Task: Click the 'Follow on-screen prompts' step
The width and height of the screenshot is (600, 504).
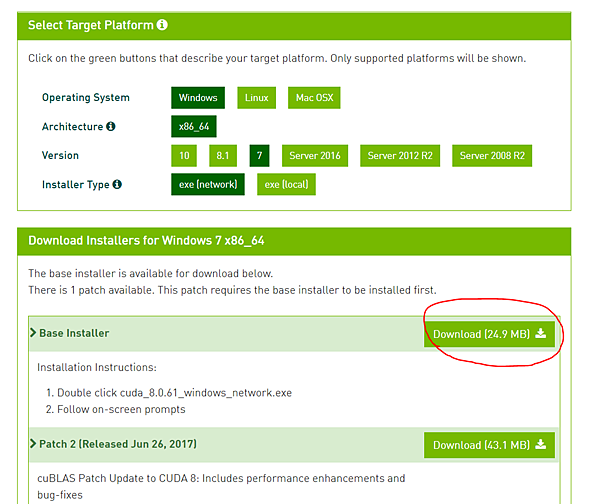Action: point(121,409)
